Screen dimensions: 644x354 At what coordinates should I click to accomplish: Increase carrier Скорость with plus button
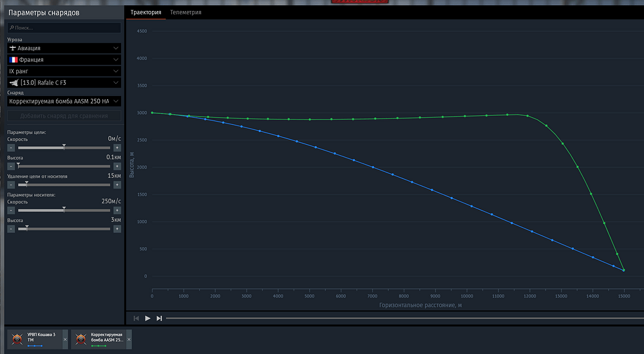coord(117,210)
